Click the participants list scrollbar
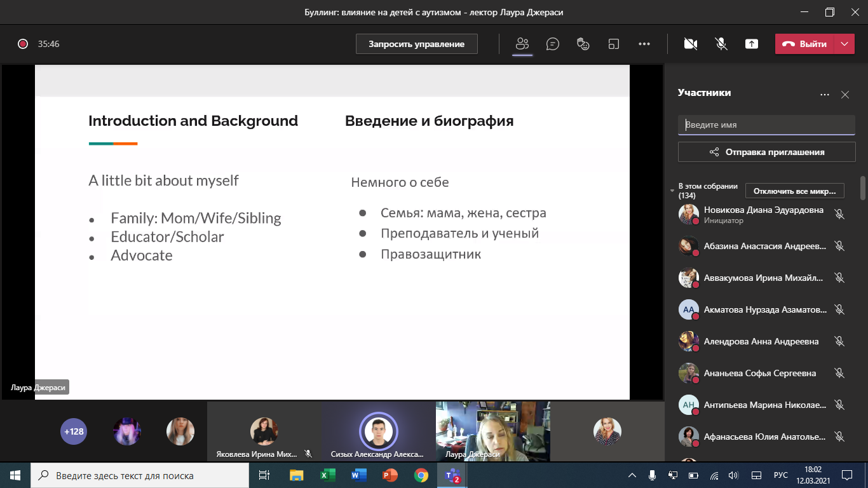 pyautogui.click(x=862, y=188)
